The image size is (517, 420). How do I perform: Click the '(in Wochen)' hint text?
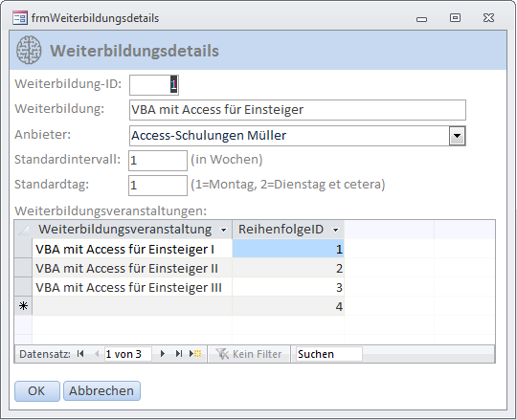point(227,160)
